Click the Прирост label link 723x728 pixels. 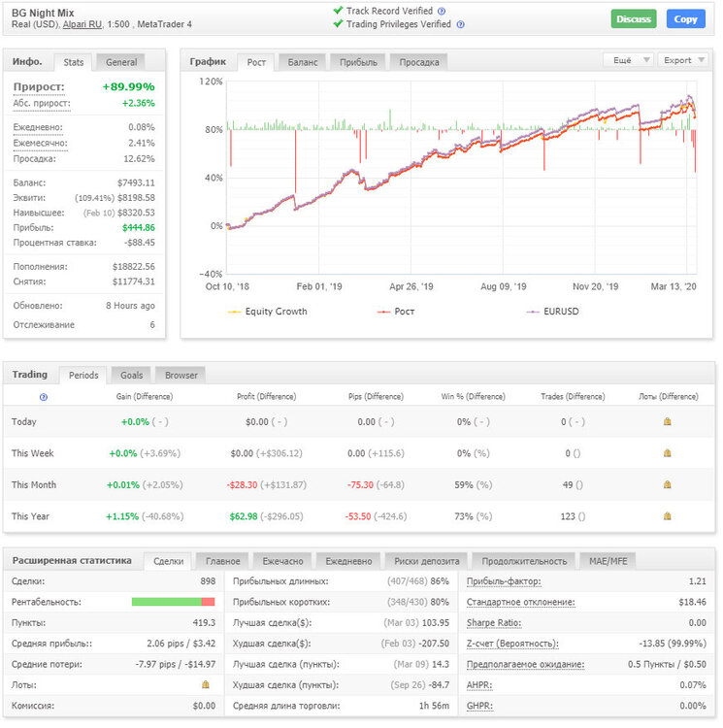(x=39, y=86)
